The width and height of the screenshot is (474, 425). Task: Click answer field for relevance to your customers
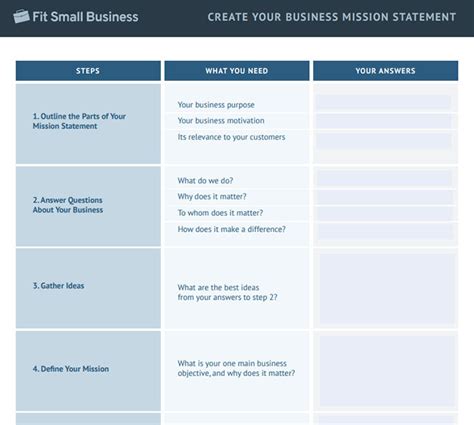point(384,141)
